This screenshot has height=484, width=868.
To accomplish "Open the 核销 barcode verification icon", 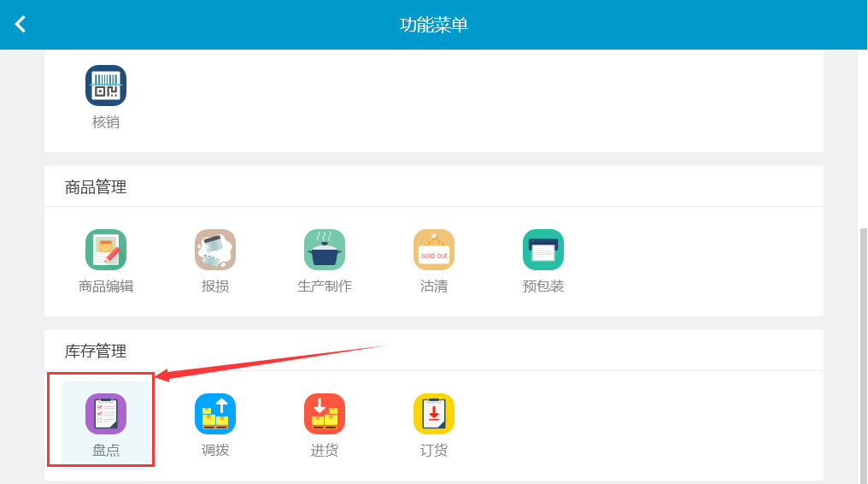I will click(106, 86).
